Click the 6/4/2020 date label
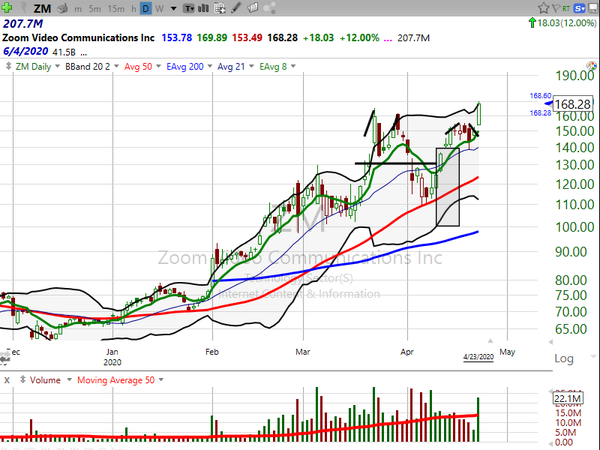The height and width of the screenshot is (450, 600). 25,51
